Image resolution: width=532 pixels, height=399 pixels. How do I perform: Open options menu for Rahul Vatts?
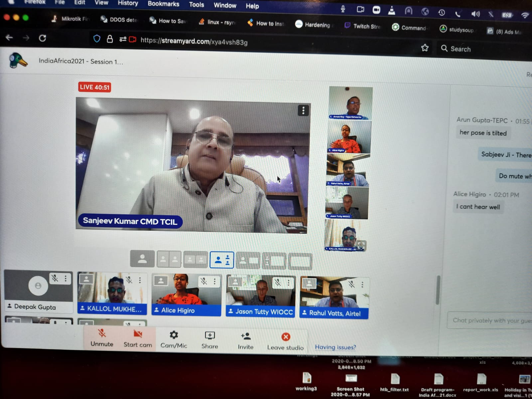pyautogui.click(x=362, y=284)
